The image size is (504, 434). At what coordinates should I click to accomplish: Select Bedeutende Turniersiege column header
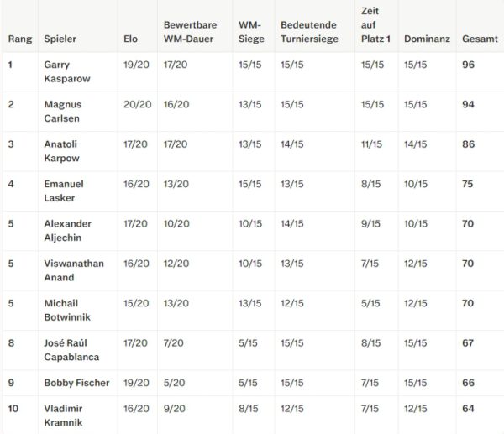309,32
